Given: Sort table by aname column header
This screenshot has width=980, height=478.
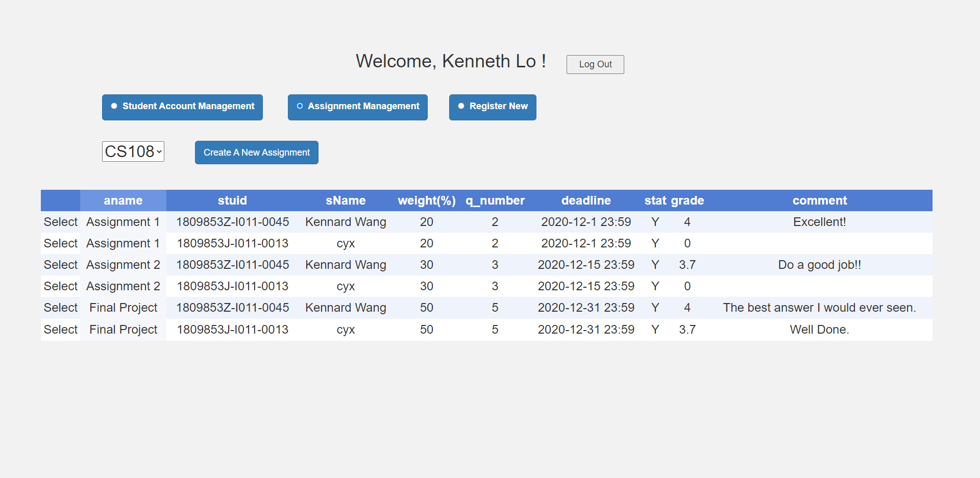Looking at the screenshot, I should pos(123,200).
